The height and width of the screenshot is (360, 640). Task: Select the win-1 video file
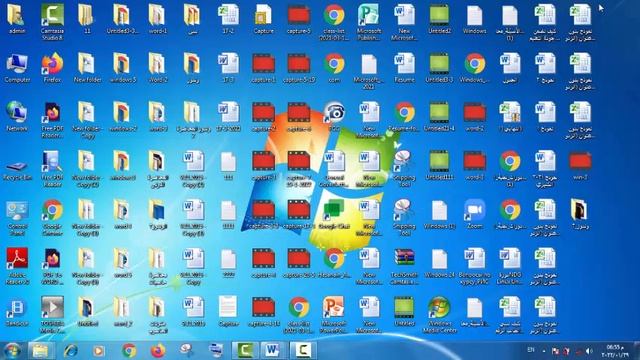click(x=580, y=166)
